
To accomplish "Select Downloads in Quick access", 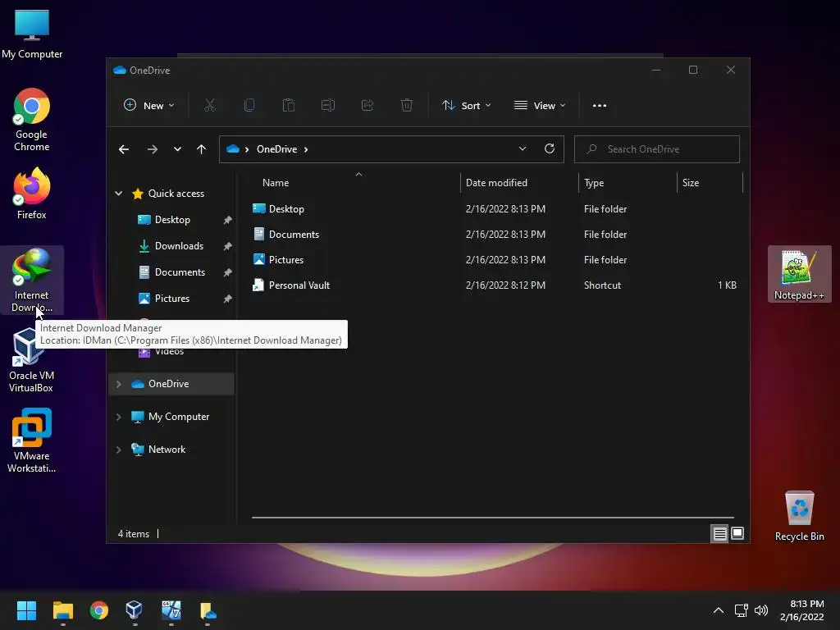I will [179, 246].
